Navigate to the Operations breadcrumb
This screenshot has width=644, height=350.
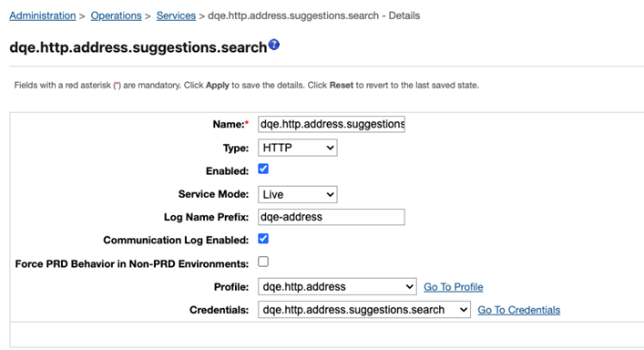pyautogui.click(x=116, y=15)
